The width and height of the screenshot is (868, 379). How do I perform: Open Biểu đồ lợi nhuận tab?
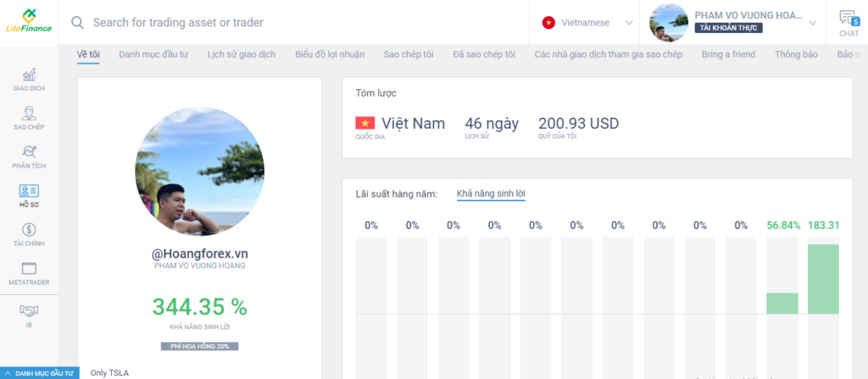coord(330,54)
